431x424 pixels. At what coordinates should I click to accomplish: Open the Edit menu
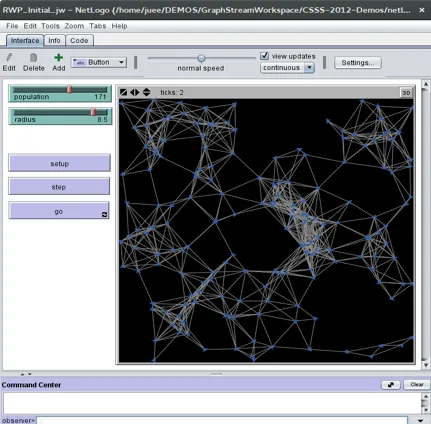(x=30, y=26)
